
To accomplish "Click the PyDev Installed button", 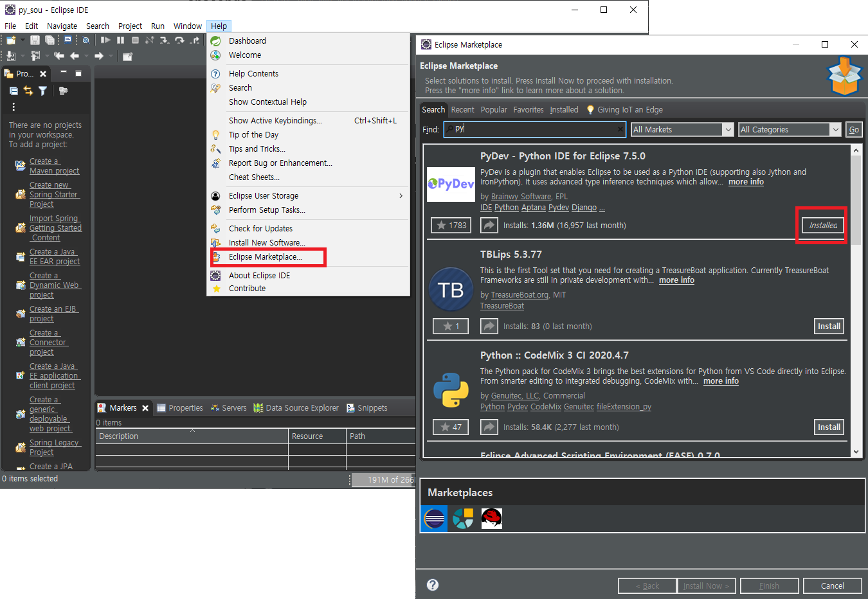I will pyautogui.click(x=823, y=226).
